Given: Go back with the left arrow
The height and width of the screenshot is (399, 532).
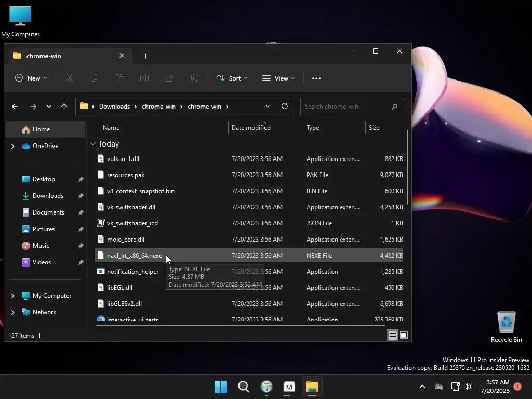Looking at the screenshot, I should pos(15,107).
